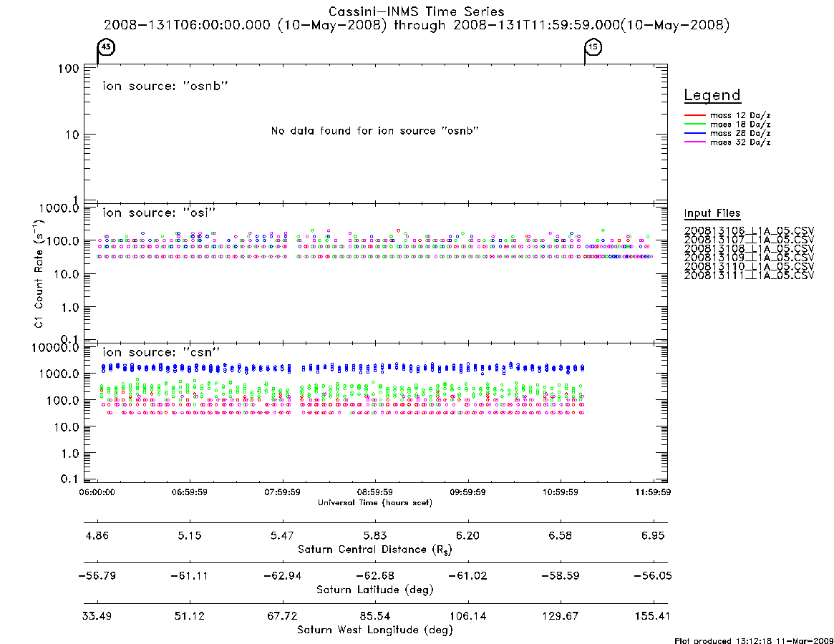The height and width of the screenshot is (644, 834).
Task: Click the 11:59:59 time tick label
Action: tap(653, 492)
